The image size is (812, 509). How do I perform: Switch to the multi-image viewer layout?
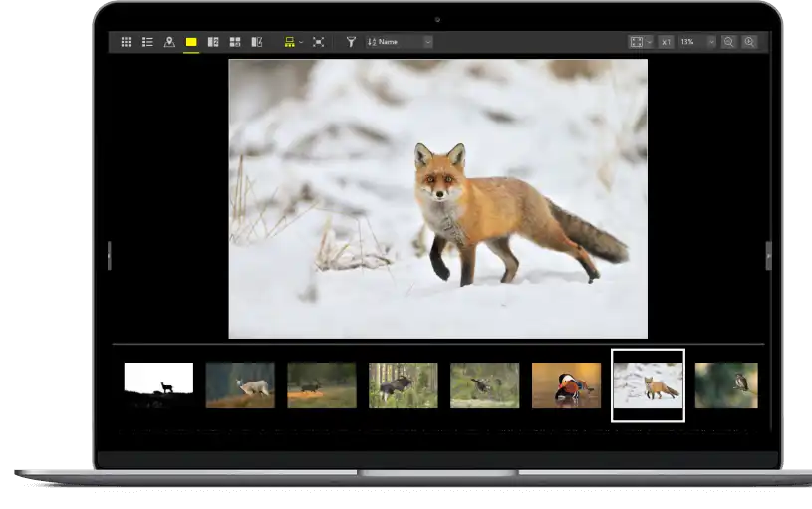tap(235, 42)
